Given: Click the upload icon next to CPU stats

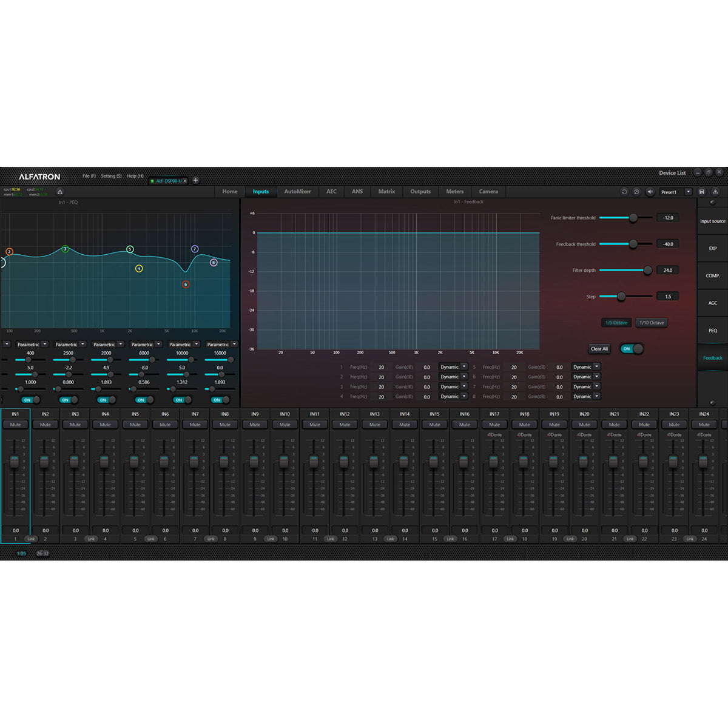Looking at the screenshot, I should tap(60, 192).
